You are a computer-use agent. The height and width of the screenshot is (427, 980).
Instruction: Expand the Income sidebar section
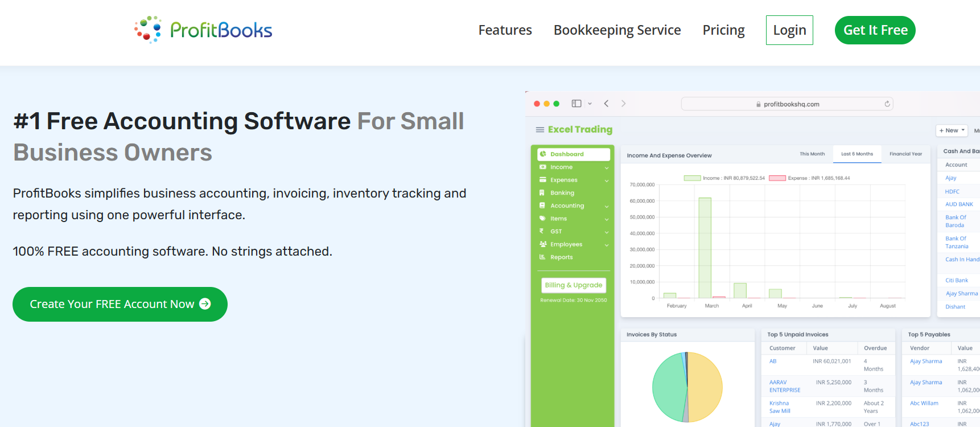click(607, 168)
